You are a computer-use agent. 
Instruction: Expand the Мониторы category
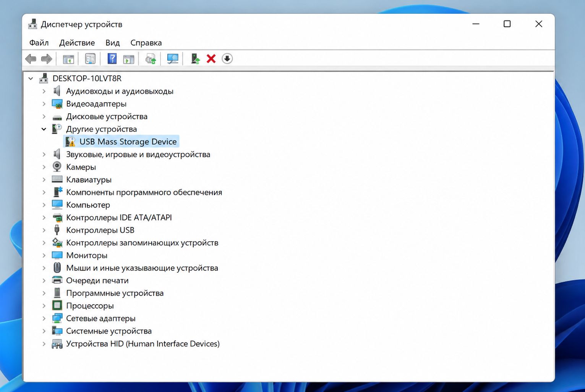click(x=44, y=255)
